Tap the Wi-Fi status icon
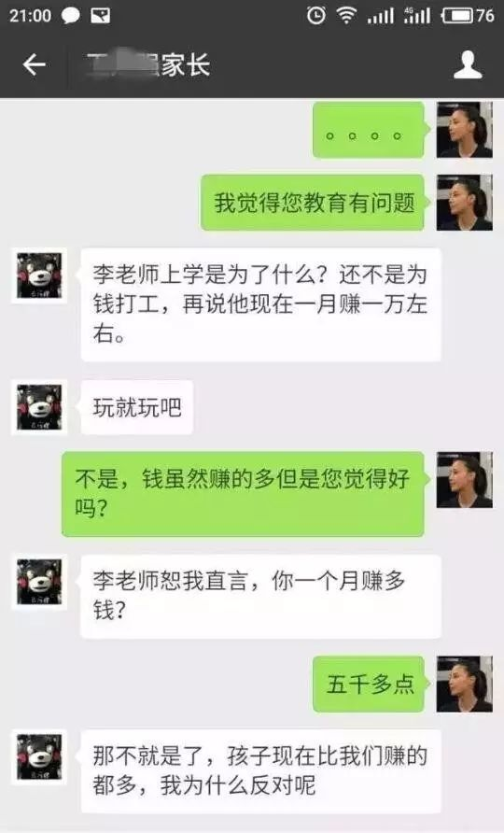 pyautogui.click(x=346, y=15)
